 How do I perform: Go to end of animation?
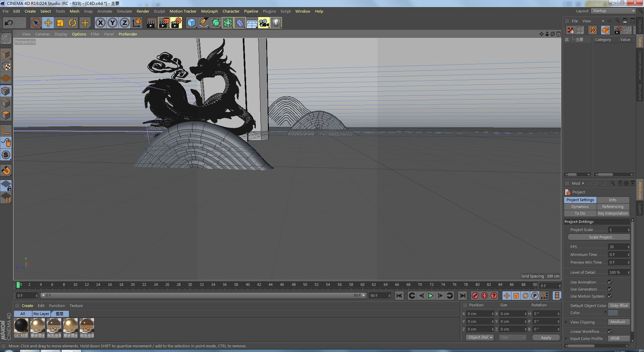463,296
